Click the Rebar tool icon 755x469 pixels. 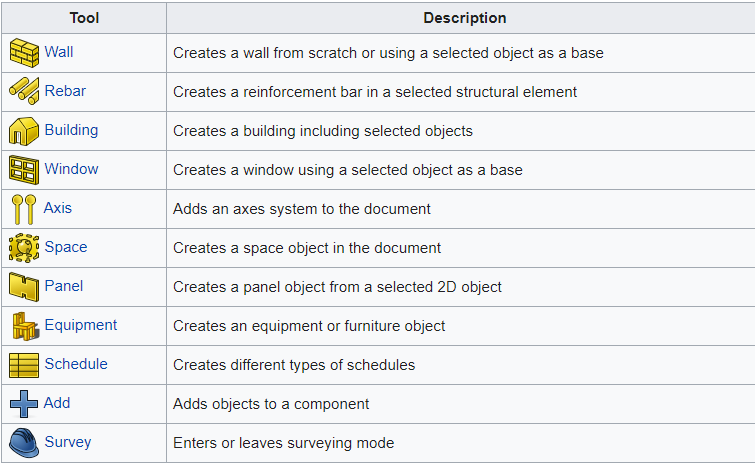coord(23,91)
